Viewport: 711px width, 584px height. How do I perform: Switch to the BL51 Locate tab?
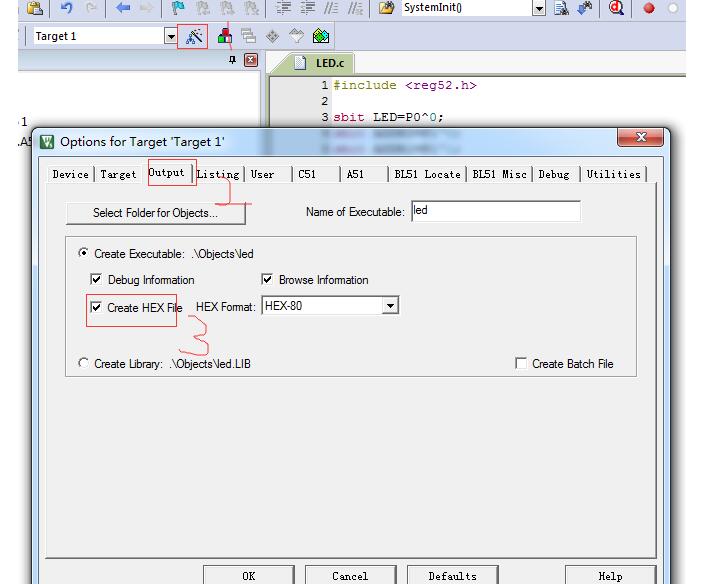click(427, 175)
